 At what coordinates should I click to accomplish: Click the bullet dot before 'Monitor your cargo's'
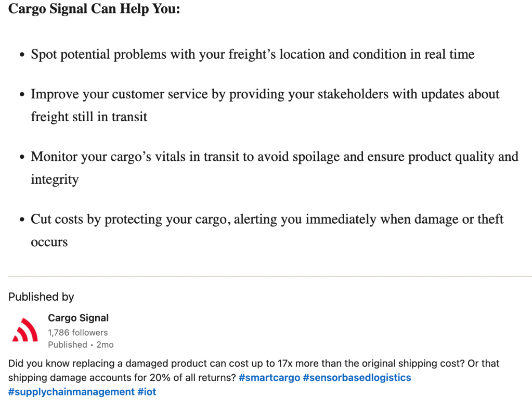[x=22, y=157]
